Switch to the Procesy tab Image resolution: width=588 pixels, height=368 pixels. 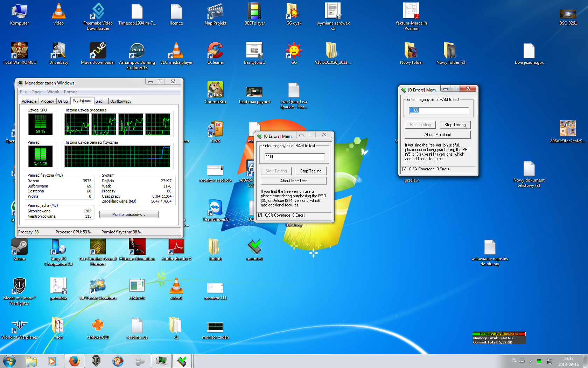47,101
